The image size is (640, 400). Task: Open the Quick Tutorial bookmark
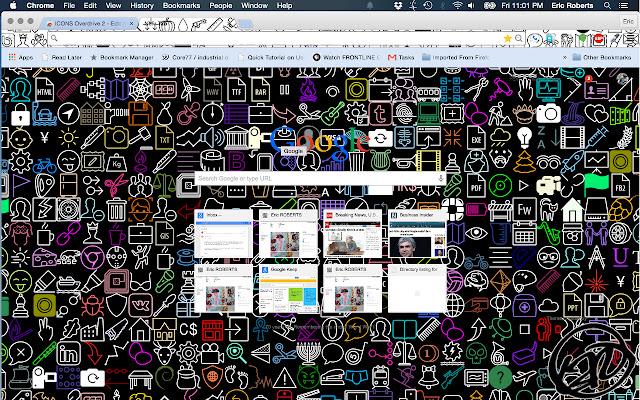coord(271,58)
